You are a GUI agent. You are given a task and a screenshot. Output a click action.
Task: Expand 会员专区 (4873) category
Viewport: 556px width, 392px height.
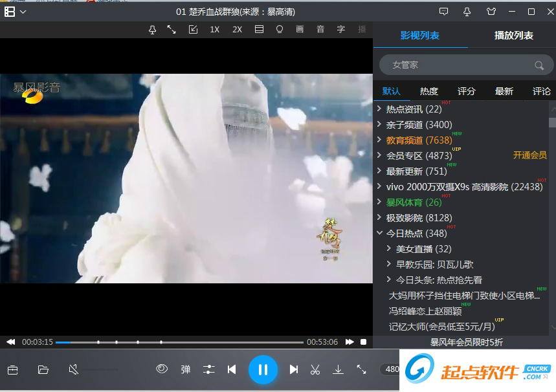pyautogui.click(x=379, y=155)
